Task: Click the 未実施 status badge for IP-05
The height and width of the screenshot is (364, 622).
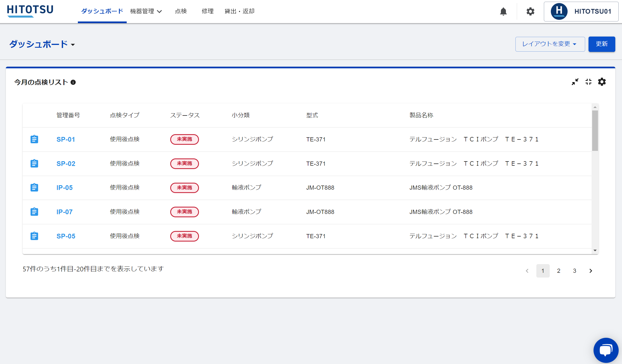Action: 184,188
